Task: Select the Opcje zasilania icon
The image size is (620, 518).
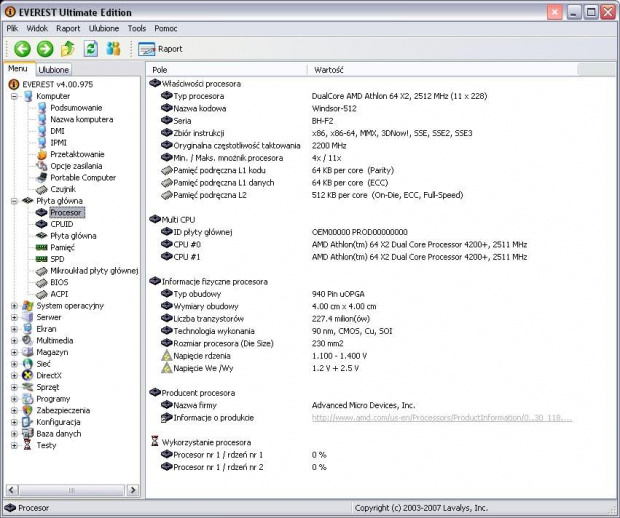Action: pyautogui.click(x=42, y=166)
